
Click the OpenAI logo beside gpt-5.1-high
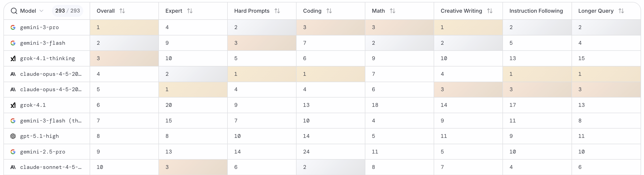click(x=13, y=136)
